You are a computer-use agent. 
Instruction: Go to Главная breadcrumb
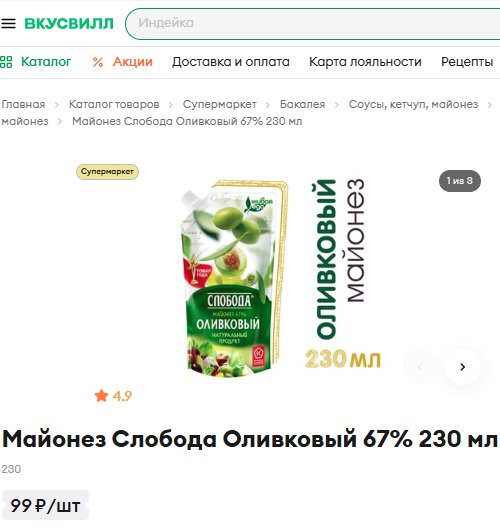23,104
